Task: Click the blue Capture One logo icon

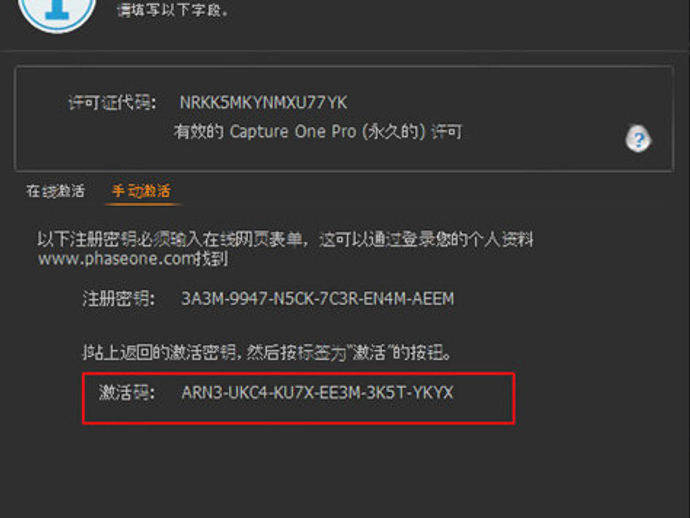Action: coord(57,12)
